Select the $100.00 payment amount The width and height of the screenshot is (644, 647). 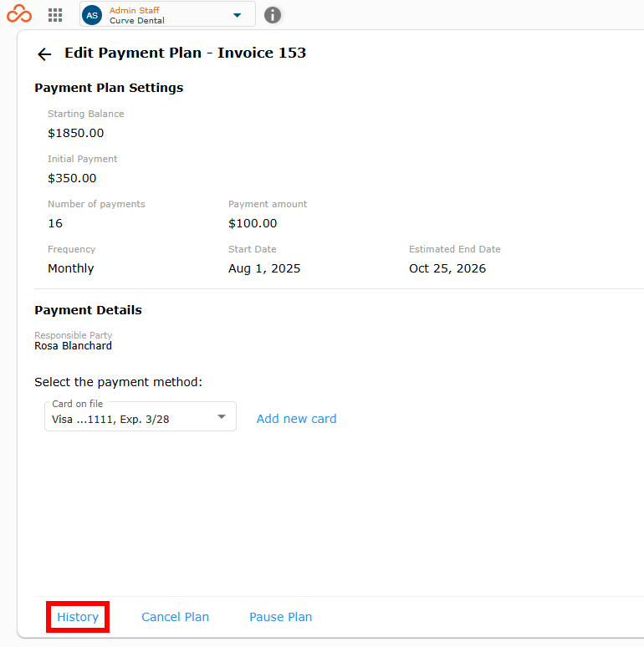pyautogui.click(x=253, y=223)
